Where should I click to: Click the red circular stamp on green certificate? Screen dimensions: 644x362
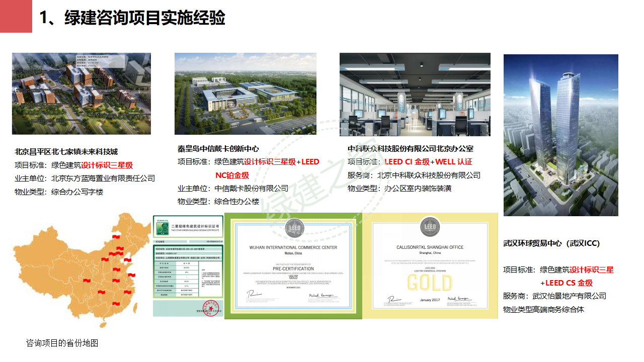(x=210, y=308)
